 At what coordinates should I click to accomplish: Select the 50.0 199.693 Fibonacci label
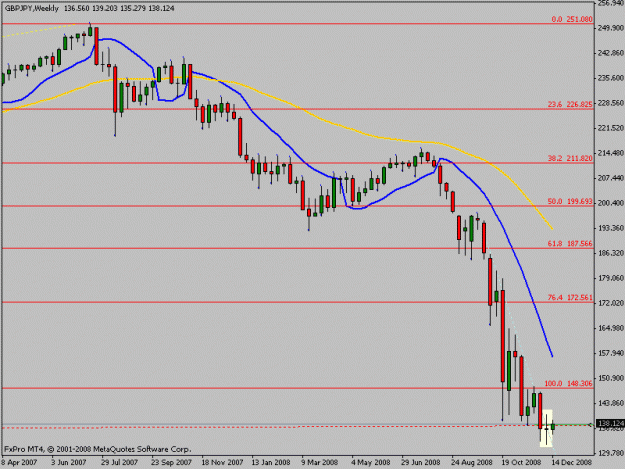(x=570, y=202)
